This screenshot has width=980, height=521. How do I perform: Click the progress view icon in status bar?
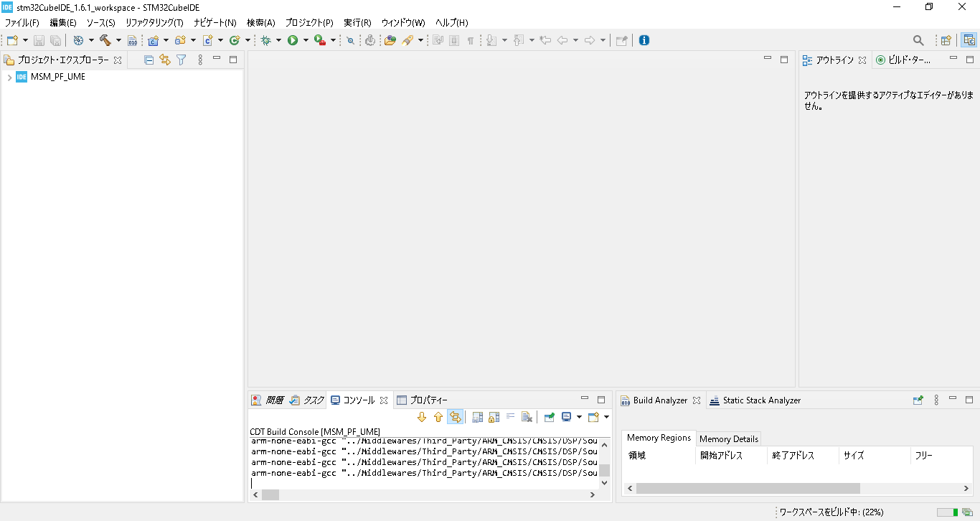tap(967, 512)
